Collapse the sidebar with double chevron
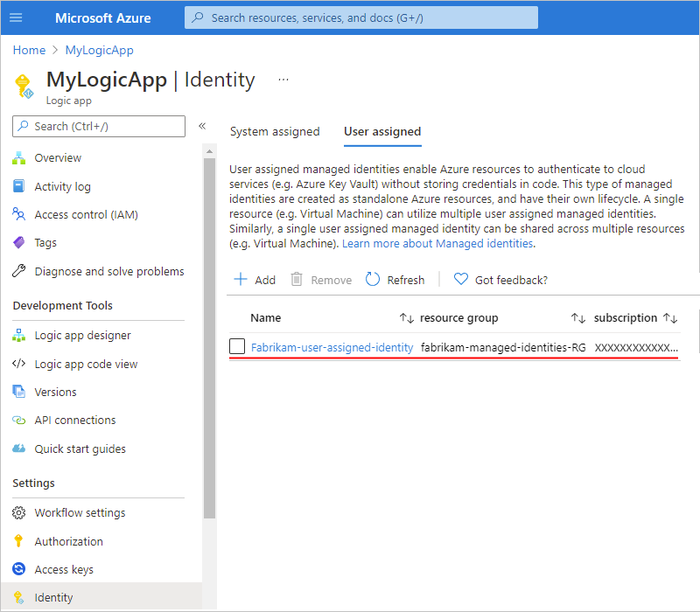Viewport: 700px width, 612px height. 202,126
